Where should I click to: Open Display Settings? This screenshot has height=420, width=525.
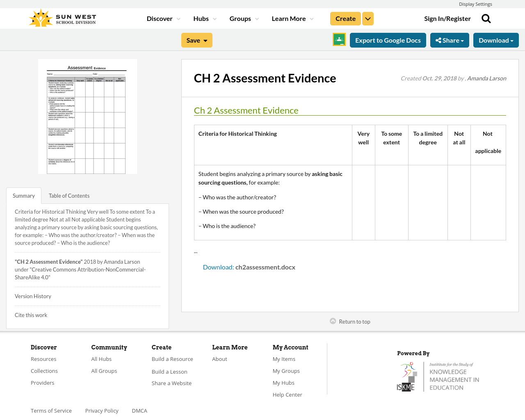[475, 3]
